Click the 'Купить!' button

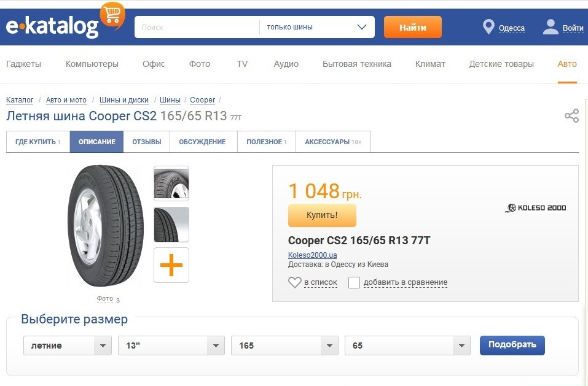[322, 215]
